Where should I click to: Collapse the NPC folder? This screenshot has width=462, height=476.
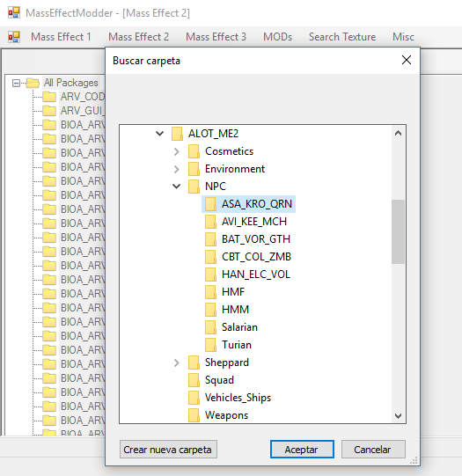point(176,187)
